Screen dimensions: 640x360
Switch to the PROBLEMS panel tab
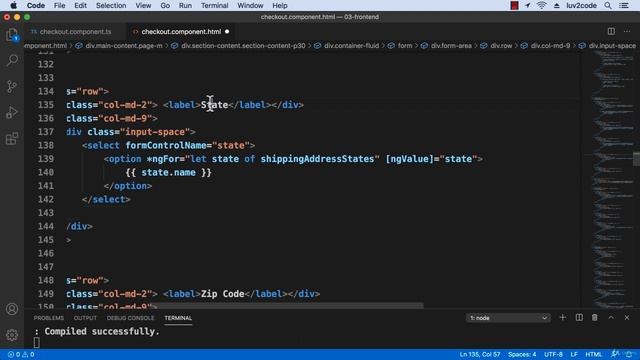pyautogui.click(x=49, y=318)
